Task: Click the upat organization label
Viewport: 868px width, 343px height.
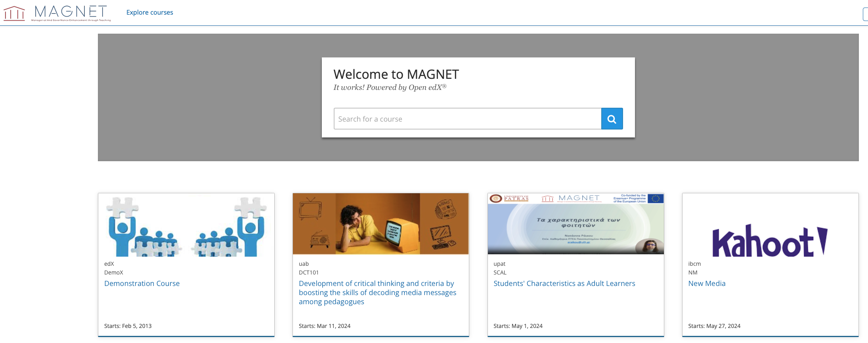Action: 499,264
